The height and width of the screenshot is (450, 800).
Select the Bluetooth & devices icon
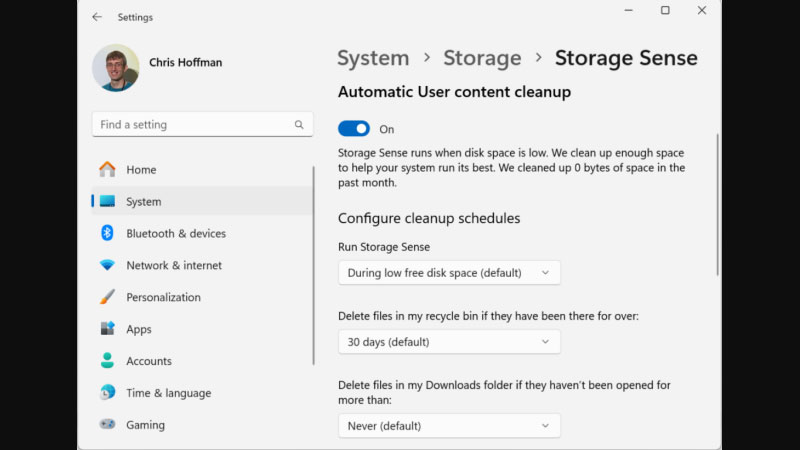107,233
